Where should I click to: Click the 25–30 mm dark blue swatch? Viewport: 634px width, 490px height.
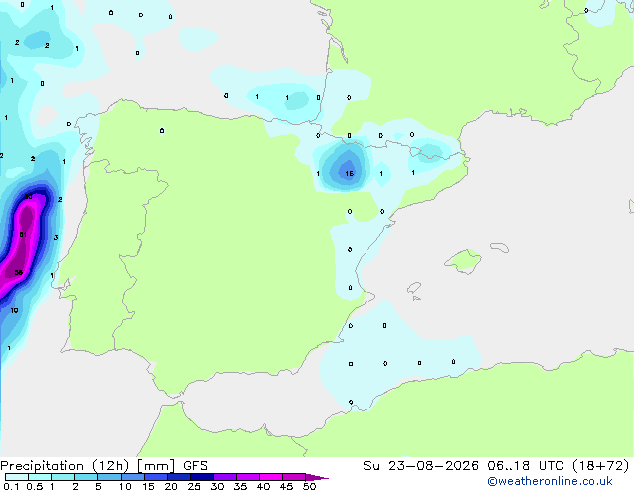[x=201, y=477]
